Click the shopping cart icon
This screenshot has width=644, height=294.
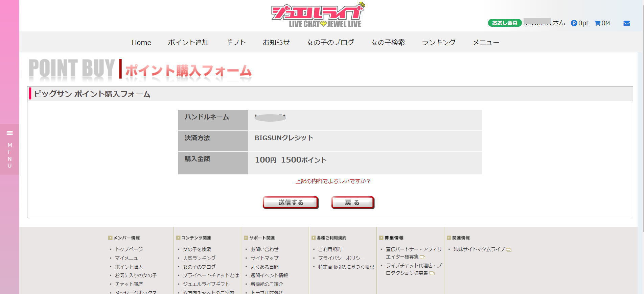tap(597, 23)
